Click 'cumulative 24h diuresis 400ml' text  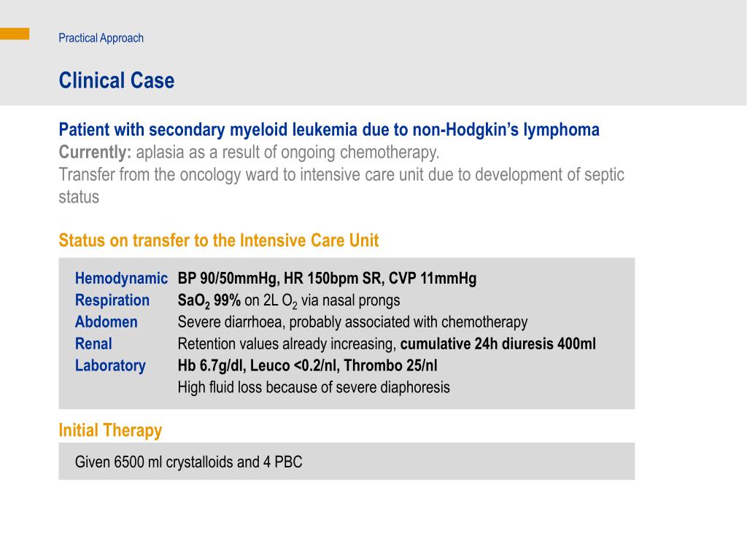tap(498, 344)
